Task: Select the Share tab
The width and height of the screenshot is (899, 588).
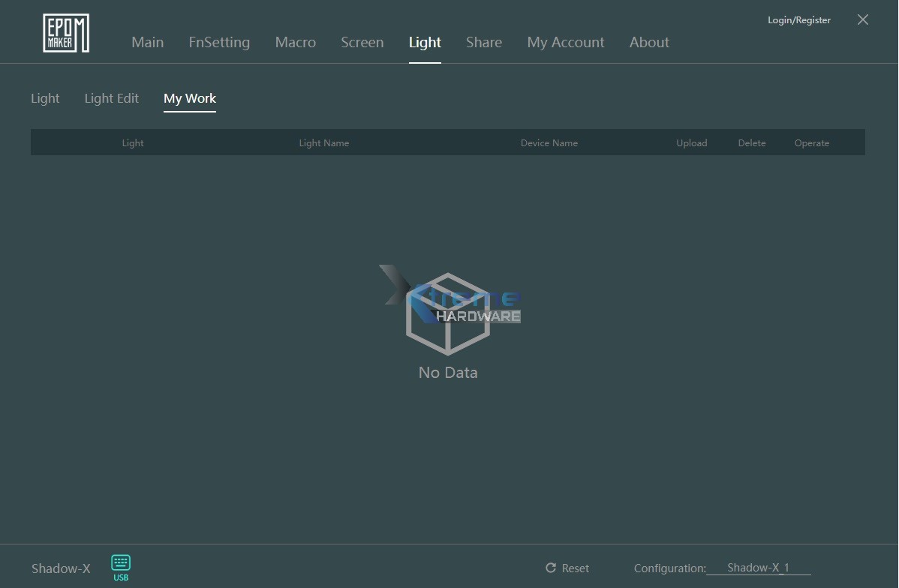Action: pyautogui.click(x=483, y=43)
